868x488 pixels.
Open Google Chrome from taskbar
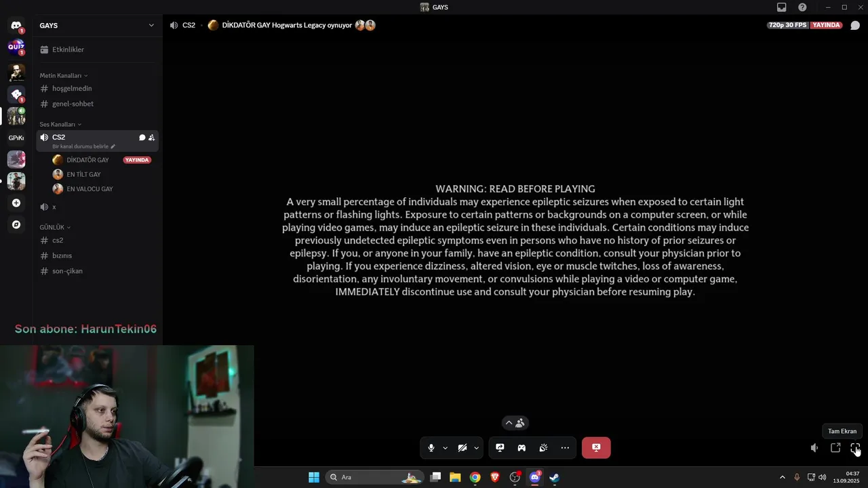475,477
